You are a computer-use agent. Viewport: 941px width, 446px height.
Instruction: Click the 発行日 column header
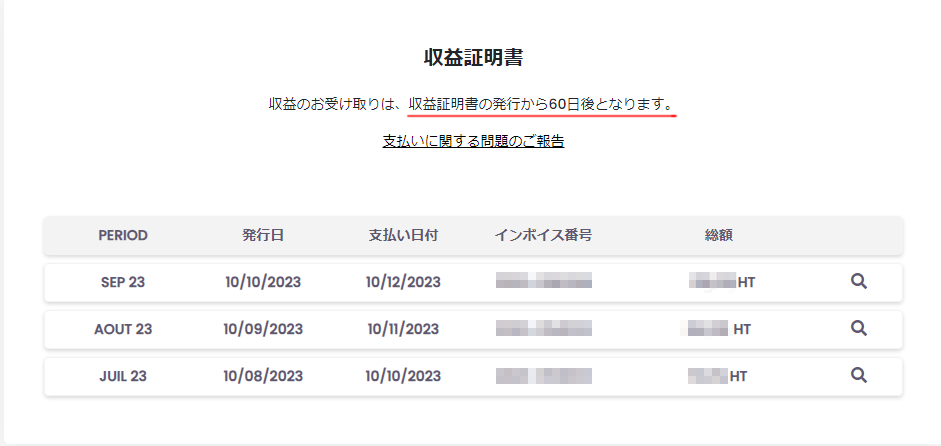[x=263, y=235]
